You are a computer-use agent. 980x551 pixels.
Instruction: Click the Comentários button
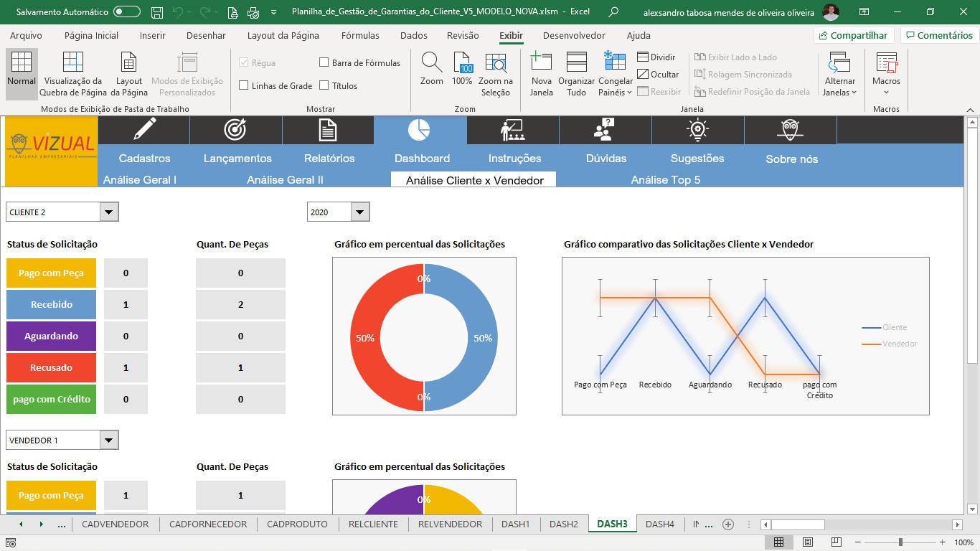tap(939, 35)
